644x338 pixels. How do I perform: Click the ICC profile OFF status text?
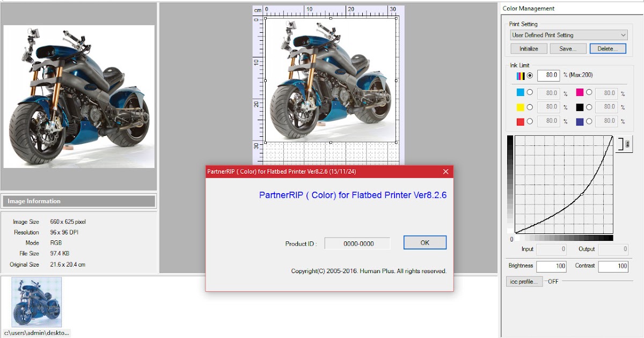553,282
